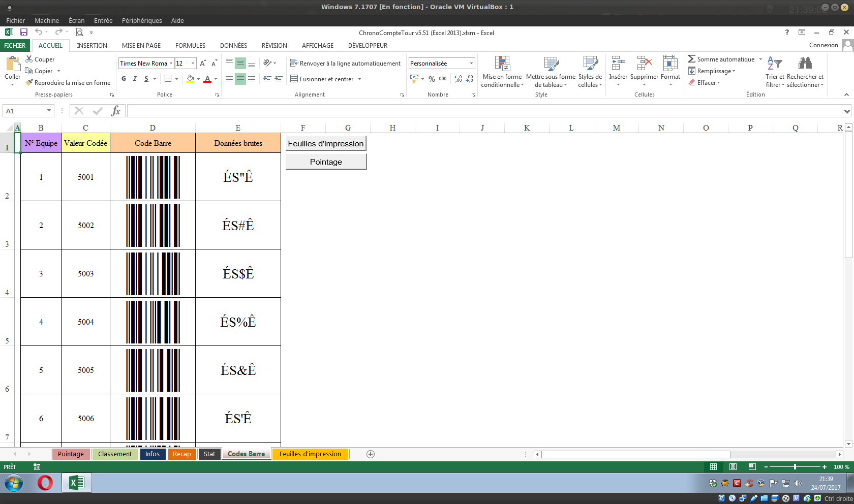
Task: Toggle italic formatting with the I button
Action: tap(135, 79)
